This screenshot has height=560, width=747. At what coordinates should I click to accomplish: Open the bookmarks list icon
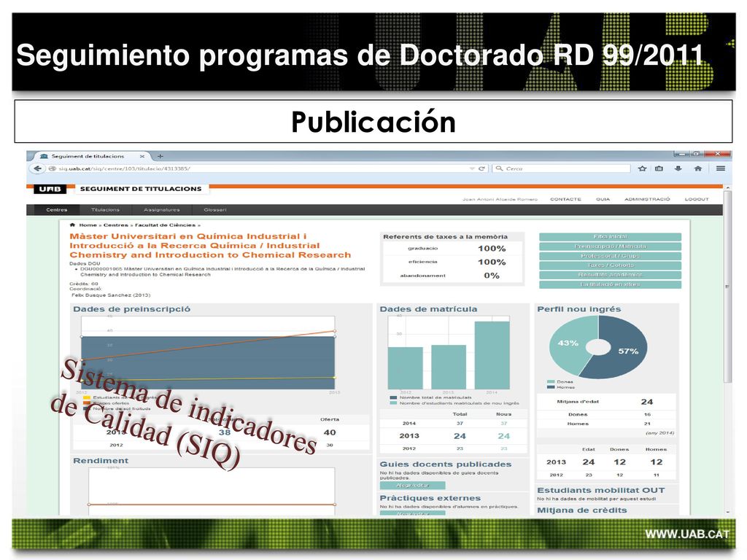(x=659, y=168)
